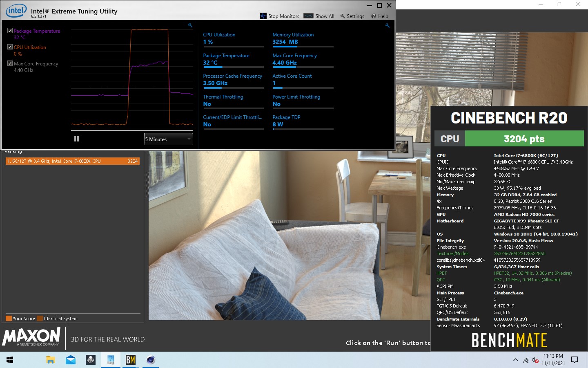This screenshot has width=588, height=368.
Task: Open Mail app from taskbar
Action: pyautogui.click(x=71, y=360)
